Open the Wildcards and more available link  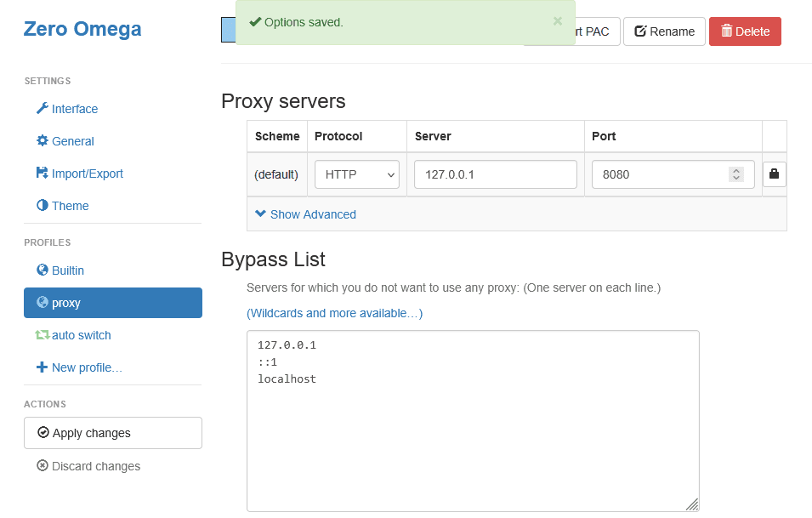[335, 313]
